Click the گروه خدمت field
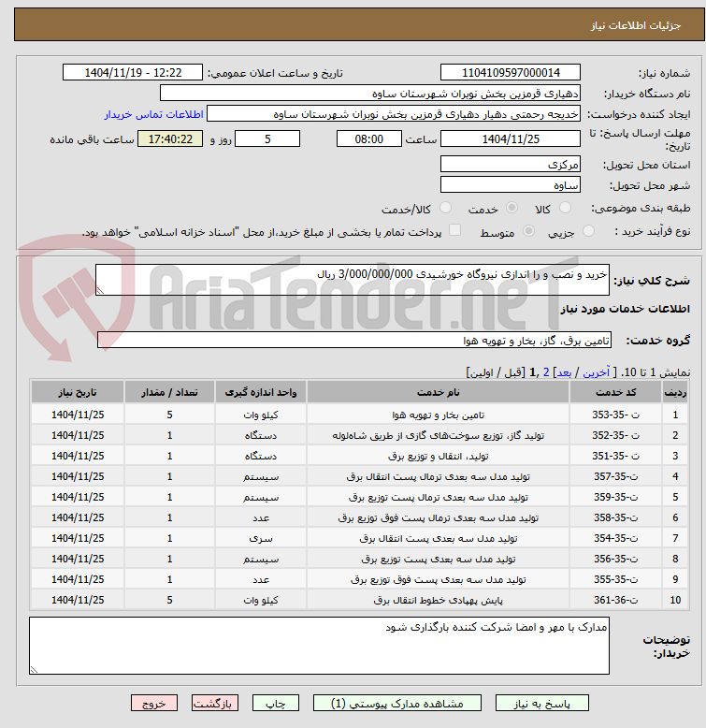706x728 pixels. 353,341
